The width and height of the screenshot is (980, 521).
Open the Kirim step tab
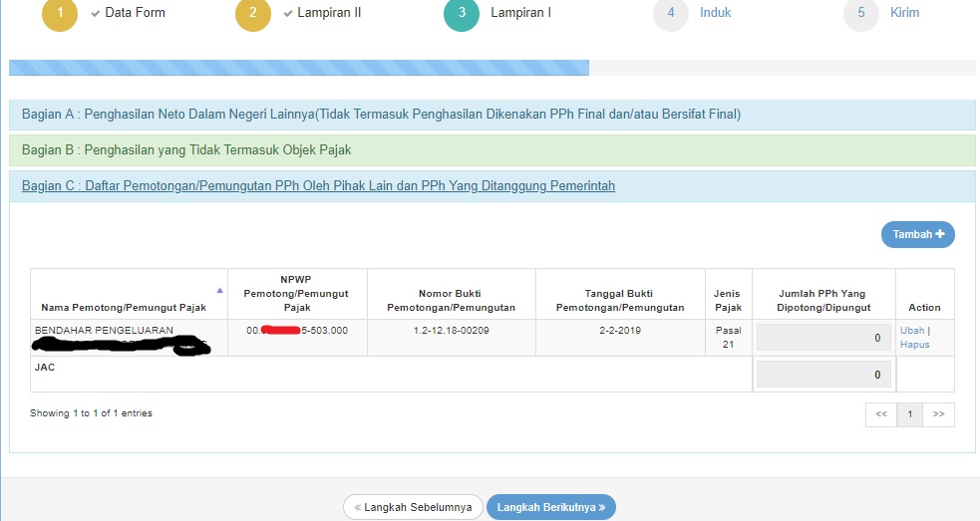point(904,13)
